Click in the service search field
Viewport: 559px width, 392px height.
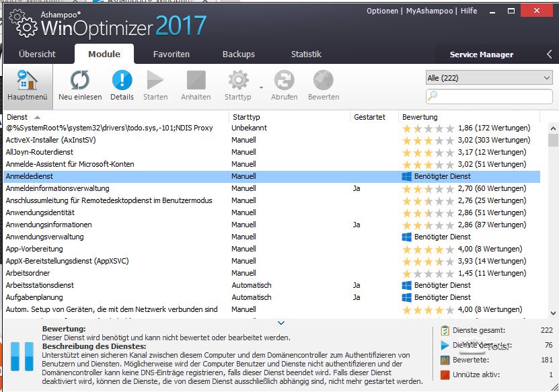(x=489, y=96)
